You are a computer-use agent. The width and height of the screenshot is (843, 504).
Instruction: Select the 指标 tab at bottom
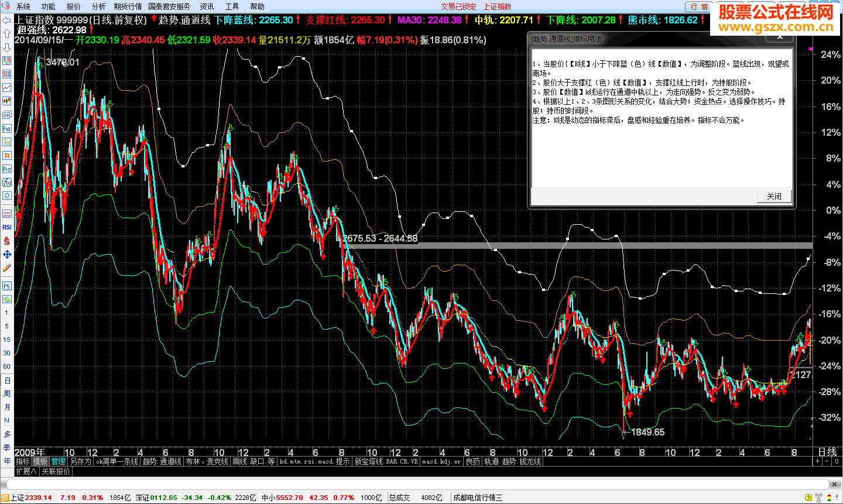tap(23, 461)
